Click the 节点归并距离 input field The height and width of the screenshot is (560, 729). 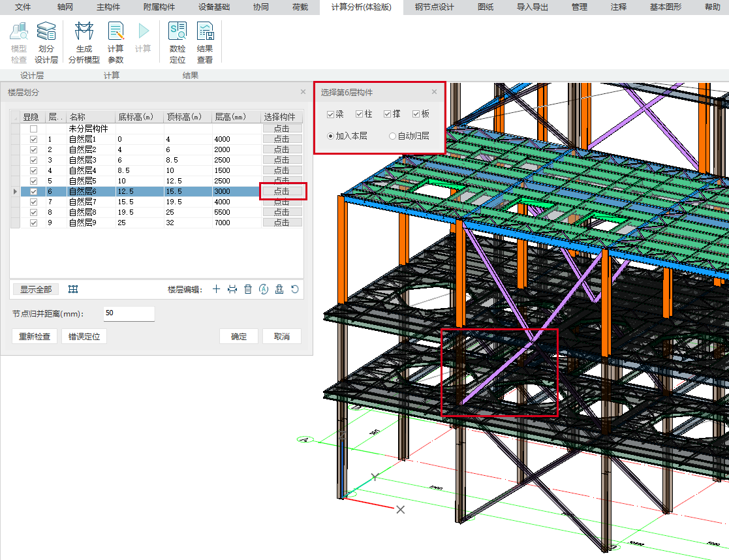128,314
